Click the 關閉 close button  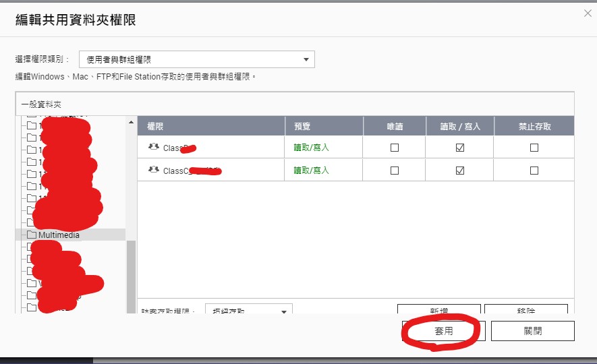(x=532, y=331)
